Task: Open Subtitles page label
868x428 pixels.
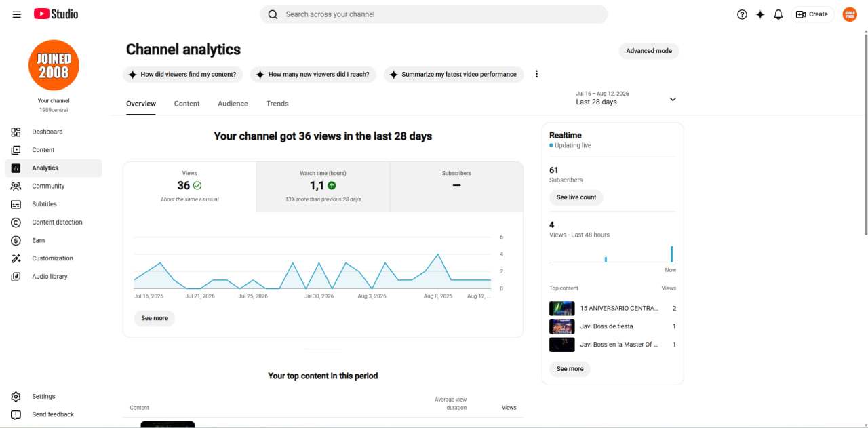Action: coord(44,204)
